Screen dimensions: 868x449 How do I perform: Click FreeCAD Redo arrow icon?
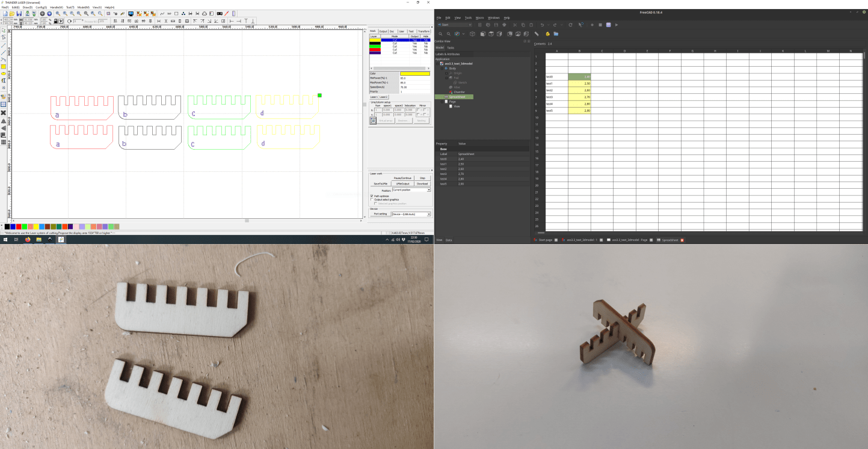tap(555, 25)
